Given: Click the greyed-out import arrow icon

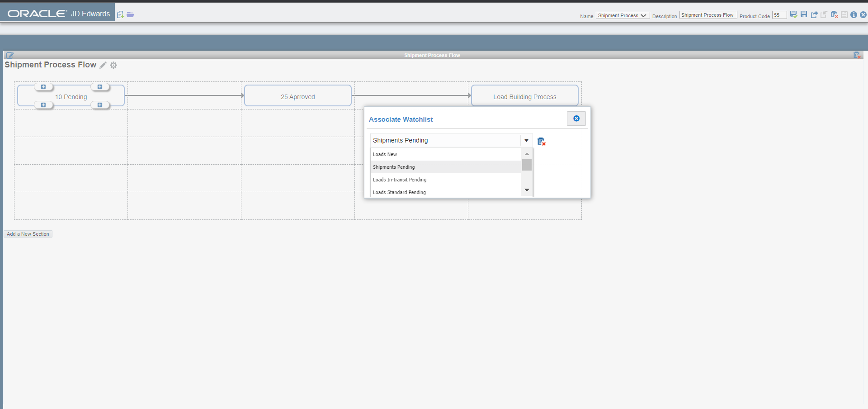Looking at the screenshot, I should click(824, 14).
